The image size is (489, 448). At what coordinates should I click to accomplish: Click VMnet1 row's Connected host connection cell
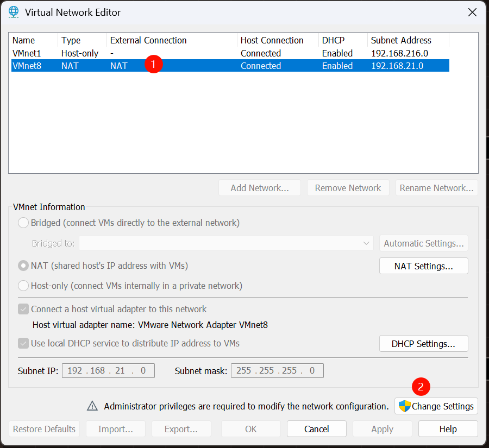coord(261,53)
